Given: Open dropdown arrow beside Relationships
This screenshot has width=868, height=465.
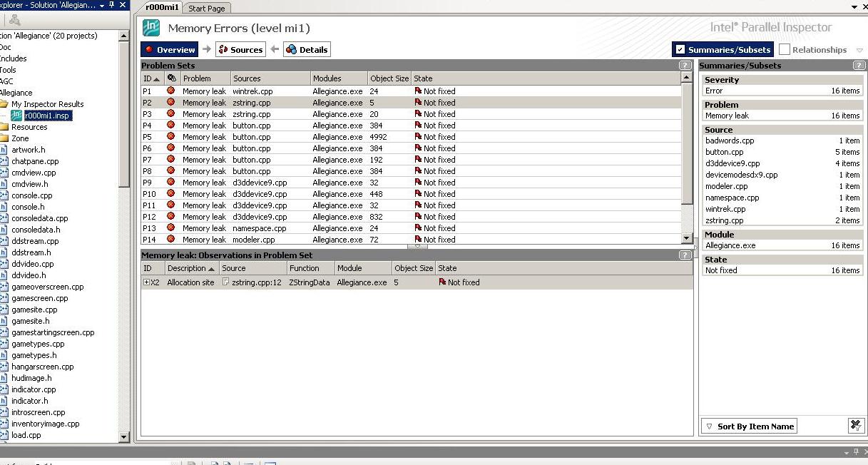Looking at the screenshot, I should coord(859,51).
